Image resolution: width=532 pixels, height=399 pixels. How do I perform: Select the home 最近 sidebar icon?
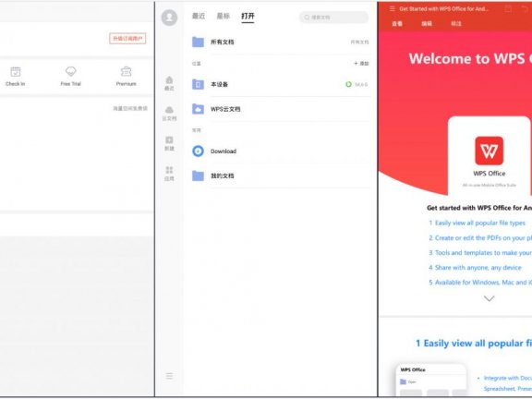(169, 83)
